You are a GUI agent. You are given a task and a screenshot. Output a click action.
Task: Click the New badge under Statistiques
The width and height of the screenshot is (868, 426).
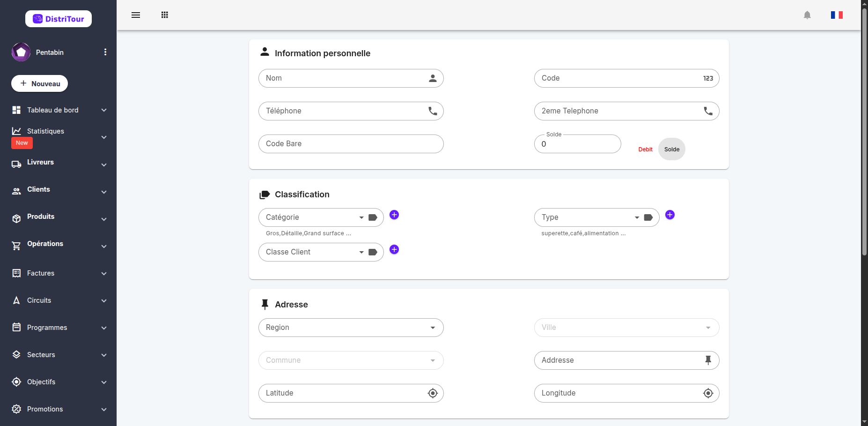point(22,143)
